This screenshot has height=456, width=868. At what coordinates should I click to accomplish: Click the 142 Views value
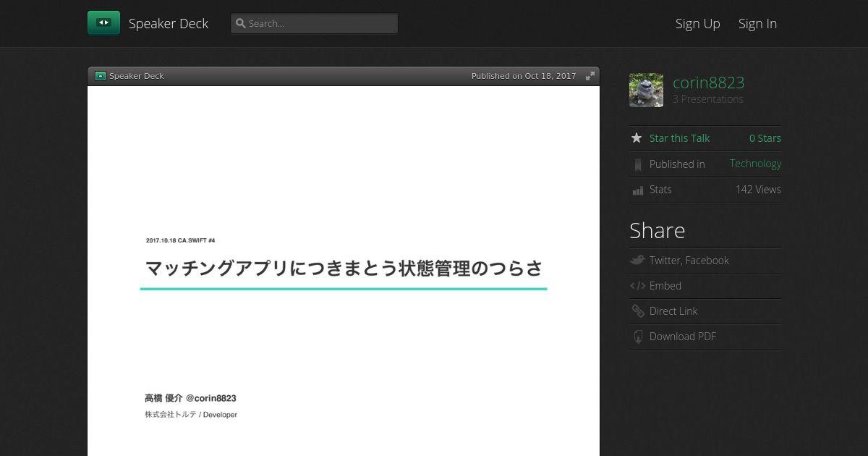(758, 190)
